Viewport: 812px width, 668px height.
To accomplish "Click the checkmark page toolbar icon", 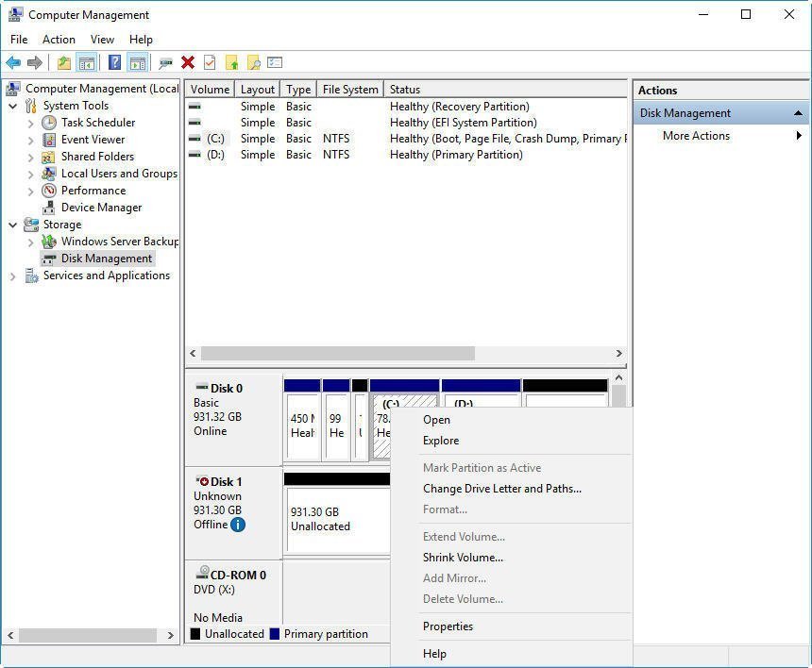I will [210, 63].
